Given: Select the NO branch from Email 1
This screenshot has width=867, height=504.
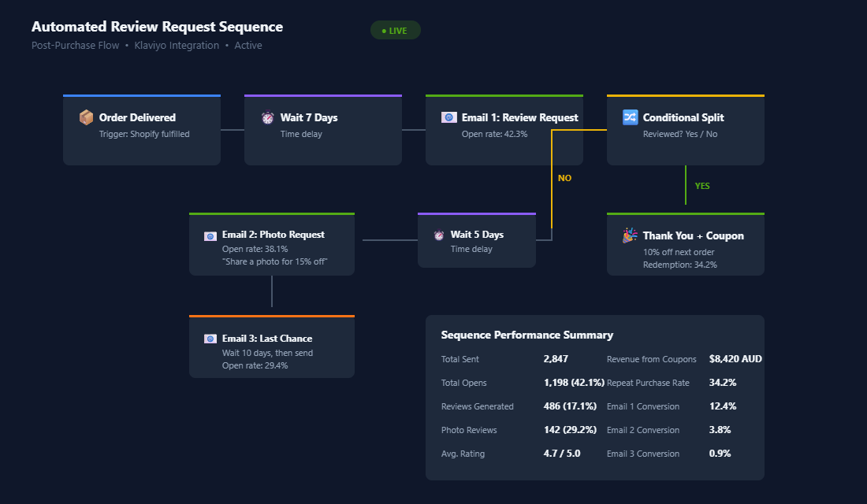Looking at the screenshot, I should (564, 178).
